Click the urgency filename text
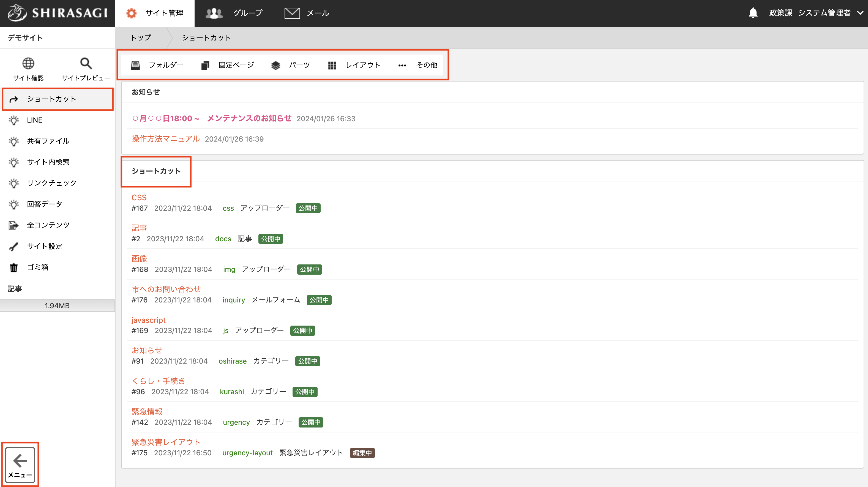Viewport: 868px width, 487px height. (236, 422)
